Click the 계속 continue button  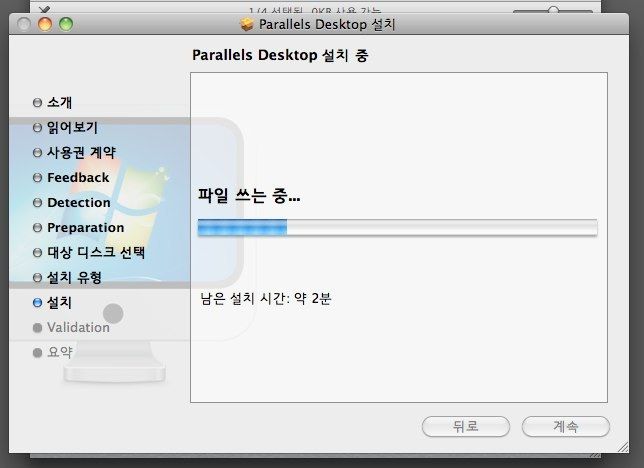[x=566, y=427]
